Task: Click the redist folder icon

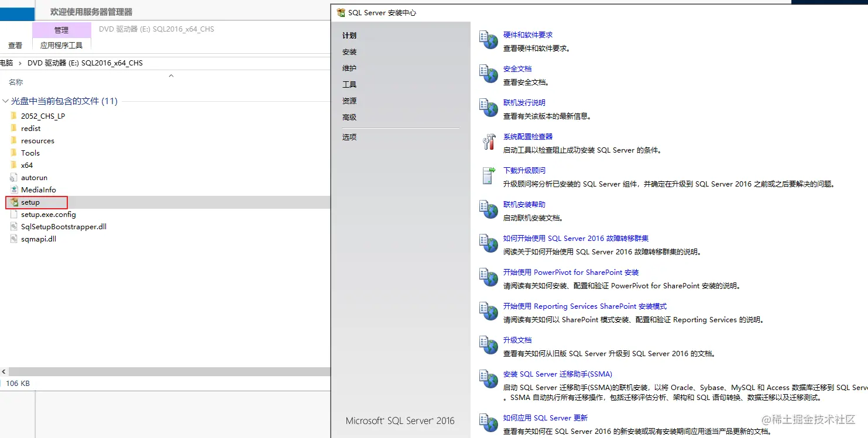Action: pyautogui.click(x=14, y=128)
